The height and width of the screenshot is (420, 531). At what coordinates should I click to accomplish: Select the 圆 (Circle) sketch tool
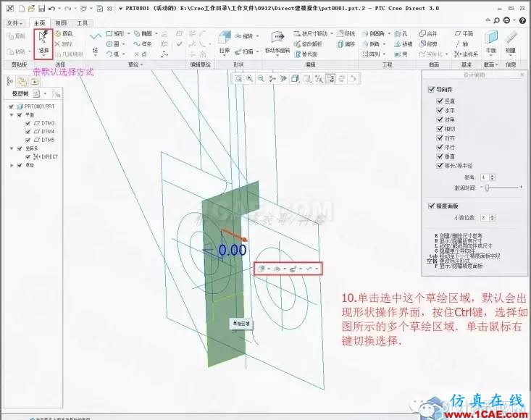113,43
